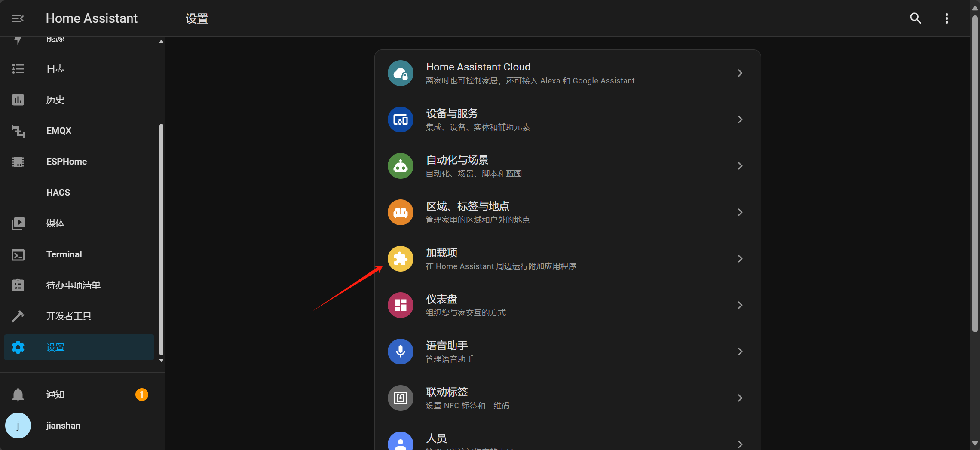Open ESPHome in the sidebar
This screenshot has width=980, height=450.
(79, 162)
